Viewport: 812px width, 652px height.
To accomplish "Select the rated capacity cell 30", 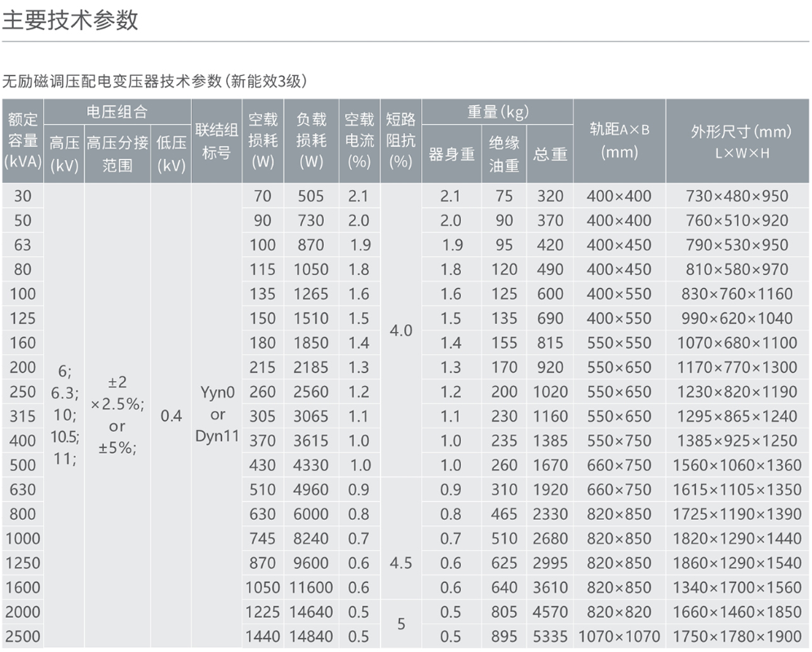I will (x=23, y=196).
